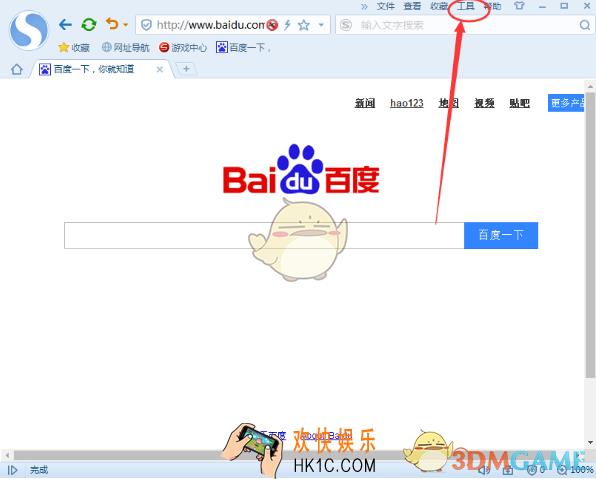
Task: Open the 百度一下 bookmark on favorites bar
Action: (243, 48)
